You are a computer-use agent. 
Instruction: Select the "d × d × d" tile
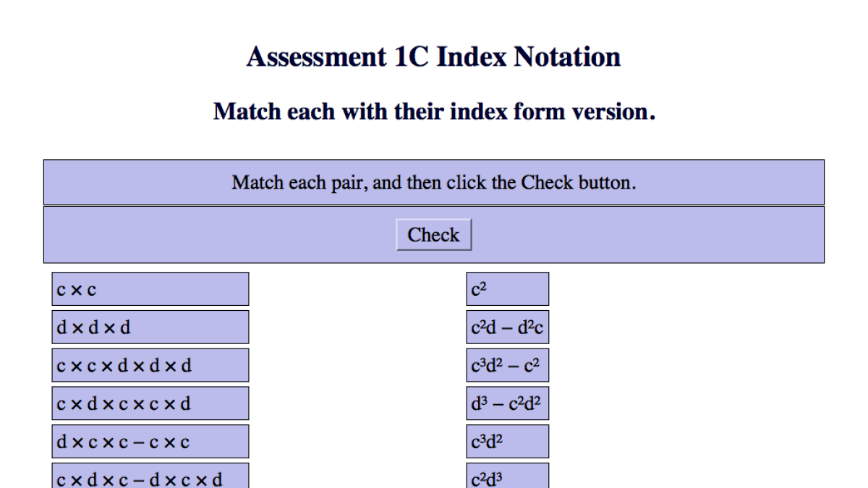tap(150, 327)
